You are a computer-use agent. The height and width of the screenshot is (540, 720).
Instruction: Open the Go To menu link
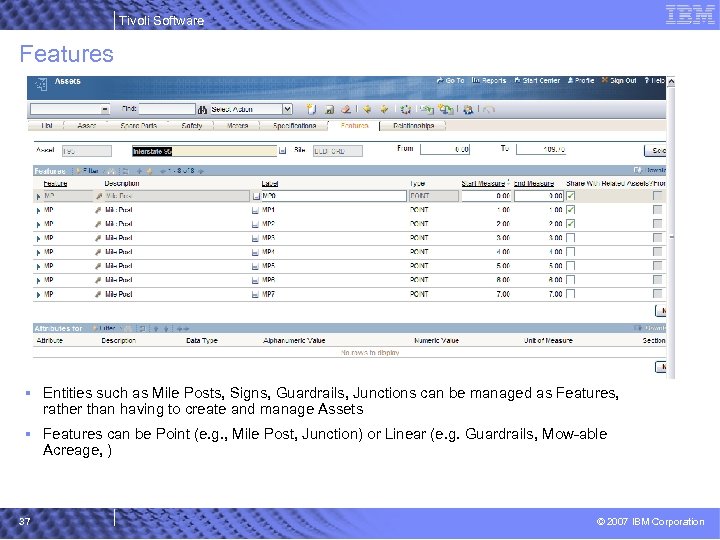[450, 80]
